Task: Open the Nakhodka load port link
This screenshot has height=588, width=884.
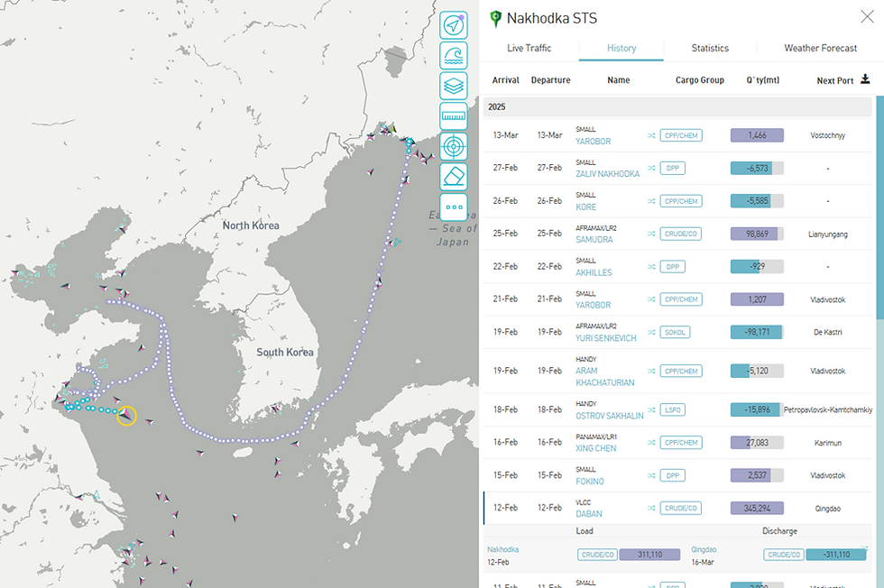Action: click(x=503, y=549)
